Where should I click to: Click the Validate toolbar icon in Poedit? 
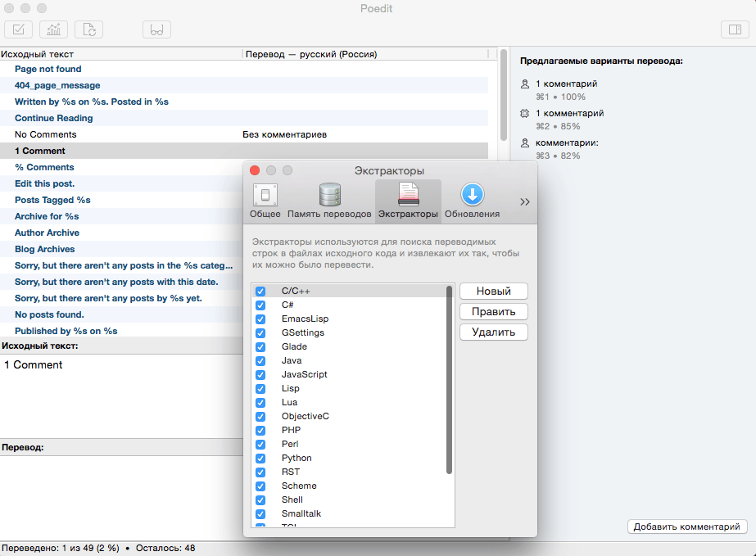tap(18, 29)
